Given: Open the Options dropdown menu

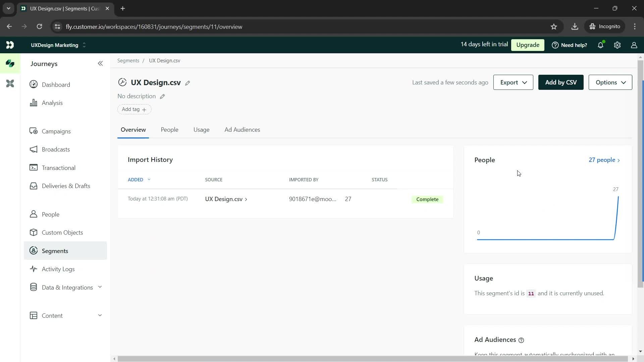Looking at the screenshot, I should point(610,82).
